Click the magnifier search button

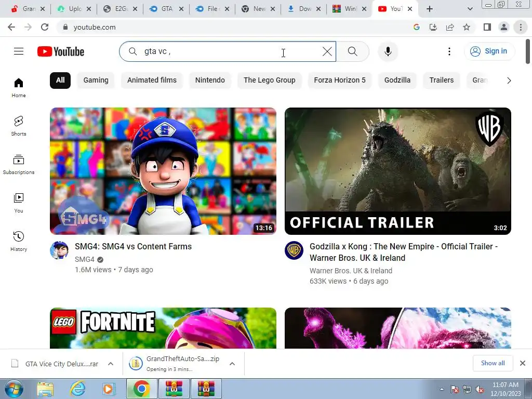pos(353,51)
